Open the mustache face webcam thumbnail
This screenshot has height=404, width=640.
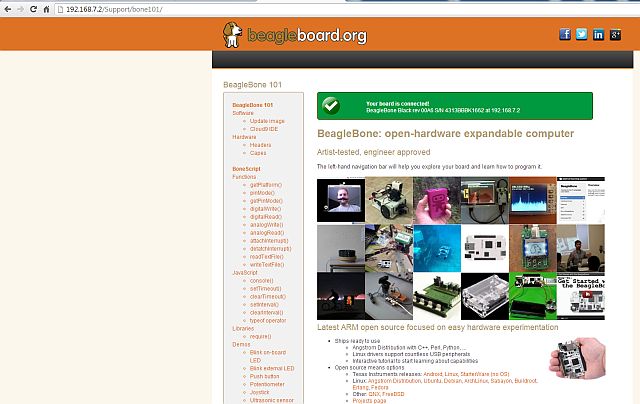341,200
